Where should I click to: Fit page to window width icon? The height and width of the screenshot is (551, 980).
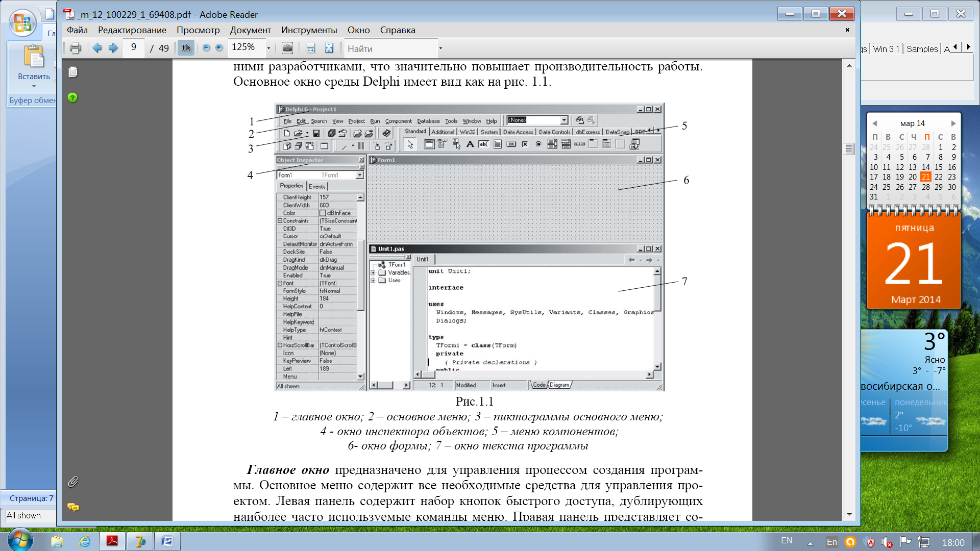(x=310, y=48)
